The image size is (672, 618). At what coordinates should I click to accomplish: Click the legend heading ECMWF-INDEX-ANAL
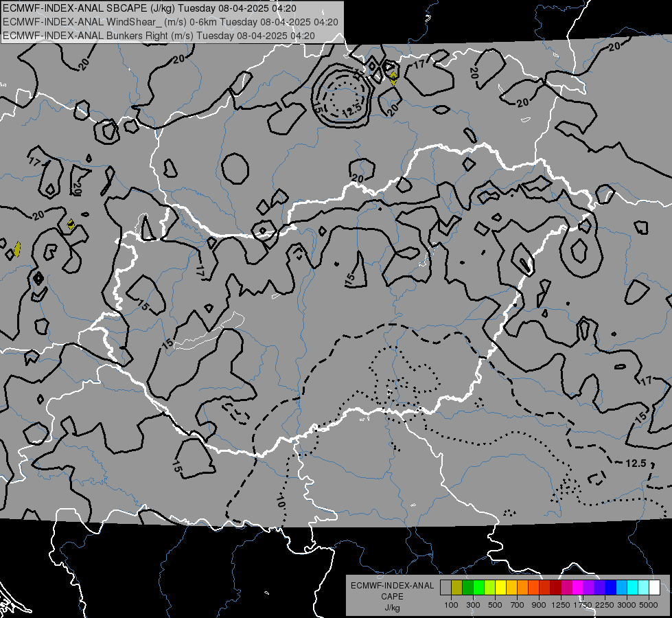coord(392,586)
